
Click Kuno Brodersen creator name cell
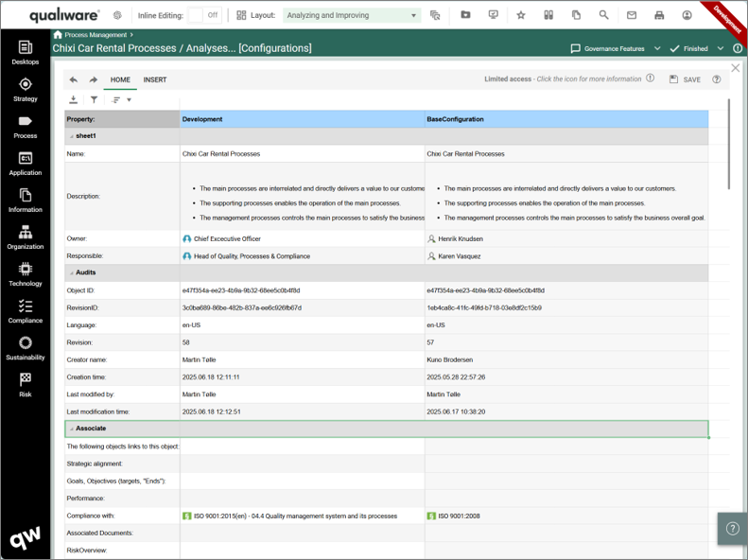[566, 359]
